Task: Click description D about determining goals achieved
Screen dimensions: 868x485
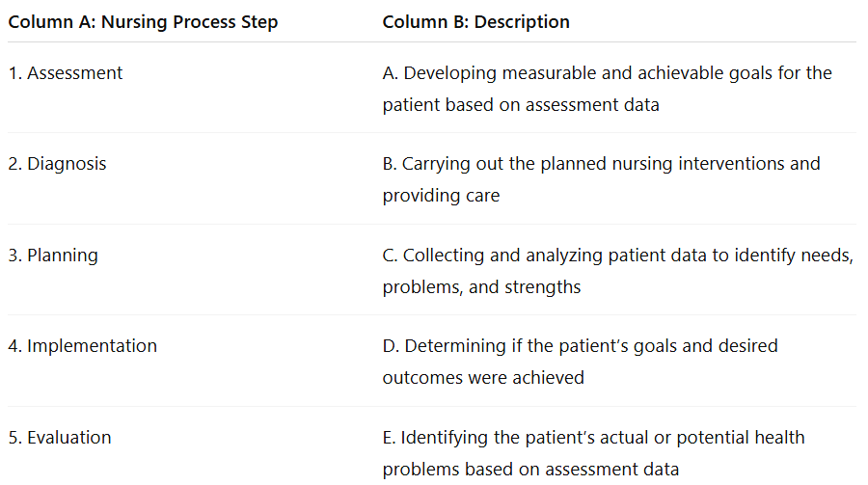Action: (x=581, y=362)
